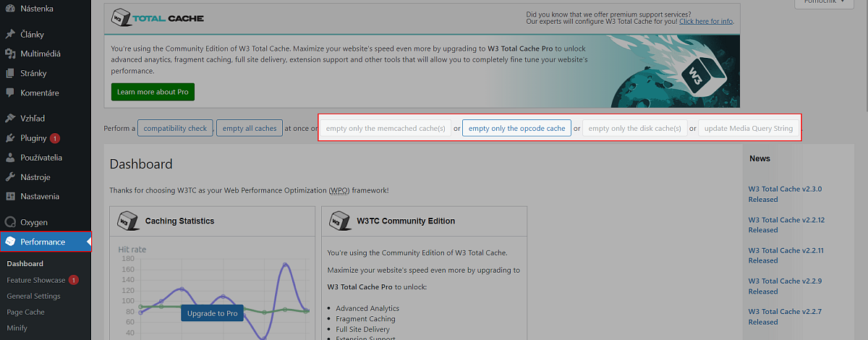868x340 pixels.
Task: Open Feature Showcase submenu item
Action: [x=35, y=280]
